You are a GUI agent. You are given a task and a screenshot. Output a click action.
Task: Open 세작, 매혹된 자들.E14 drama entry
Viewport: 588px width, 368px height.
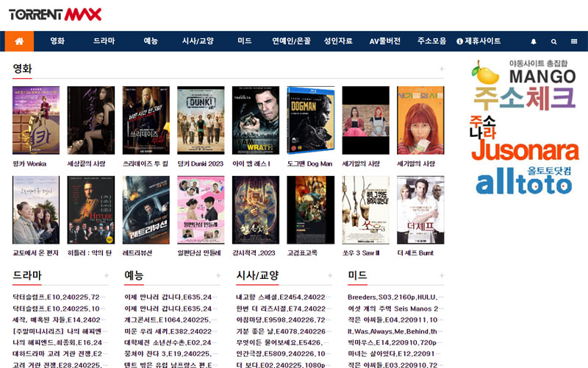59,320
